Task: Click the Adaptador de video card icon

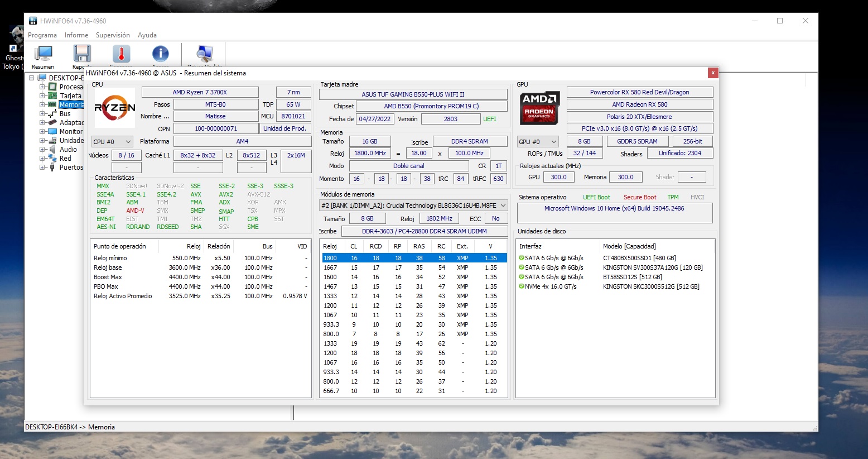Action: [52, 122]
